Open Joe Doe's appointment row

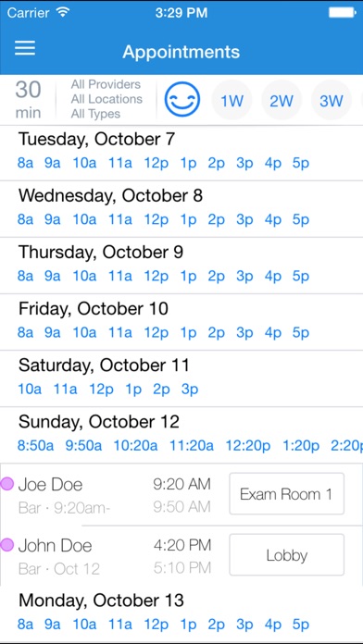pyautogui.click(x=181, y=494)
